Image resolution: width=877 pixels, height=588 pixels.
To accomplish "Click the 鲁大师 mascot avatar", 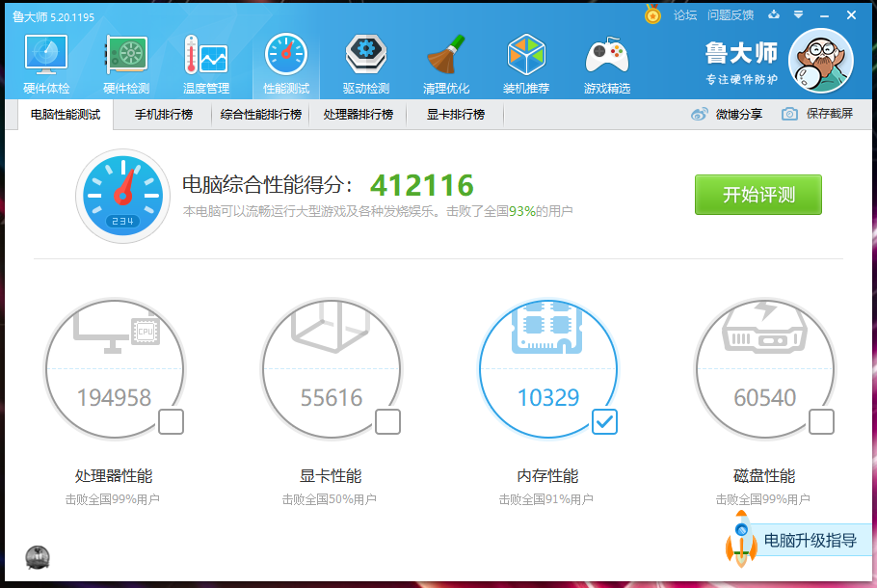I will point(820,60).
